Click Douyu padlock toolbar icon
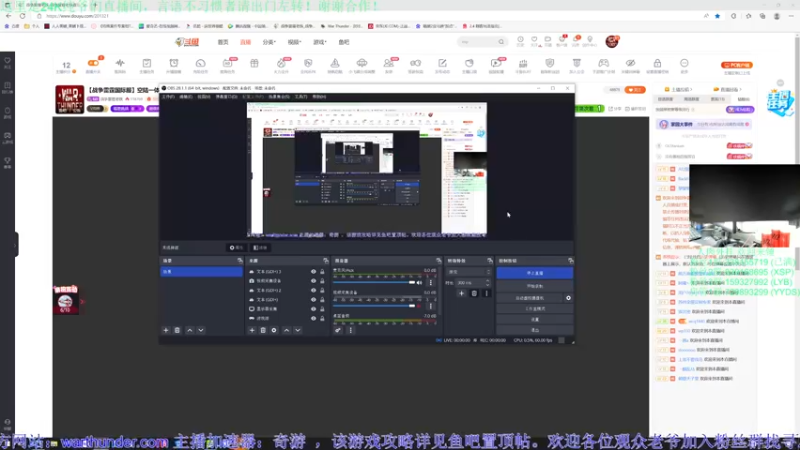This screenshot has width=800, height=450. [657, 63]
